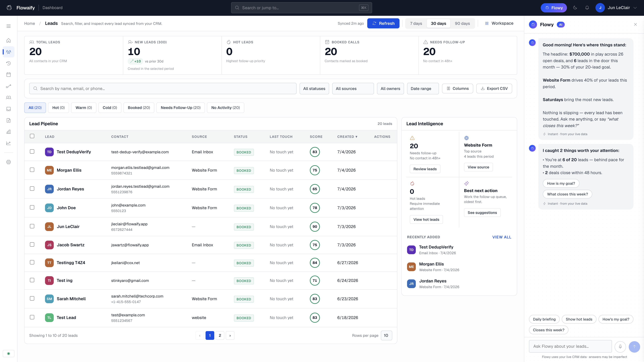Open the pipeline route icon in sidebar
Image resolution: width=644 pixels, height=362 pixels.
[9, 86]
